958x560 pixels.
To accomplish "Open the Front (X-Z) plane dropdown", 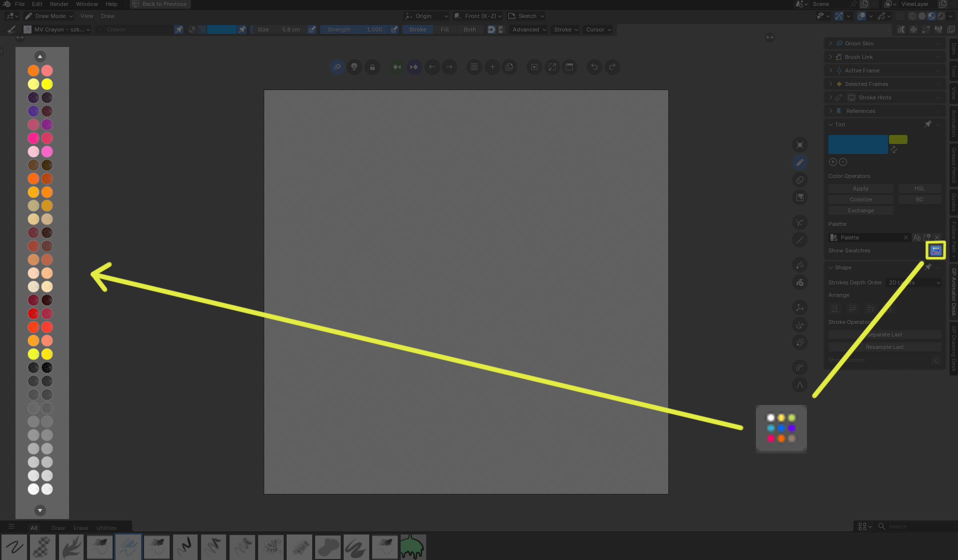I will (x=477, y=16).
